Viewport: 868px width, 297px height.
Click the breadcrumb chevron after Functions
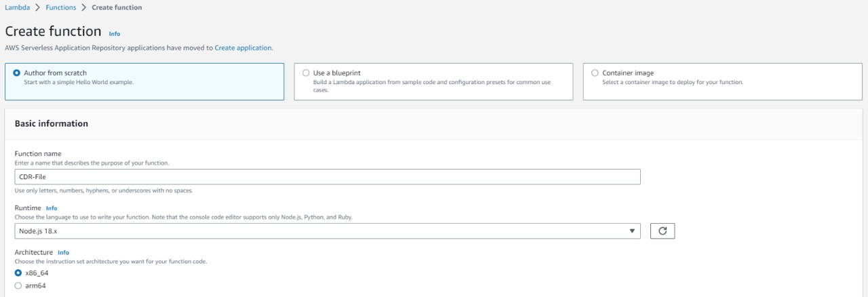click(83, 7)
